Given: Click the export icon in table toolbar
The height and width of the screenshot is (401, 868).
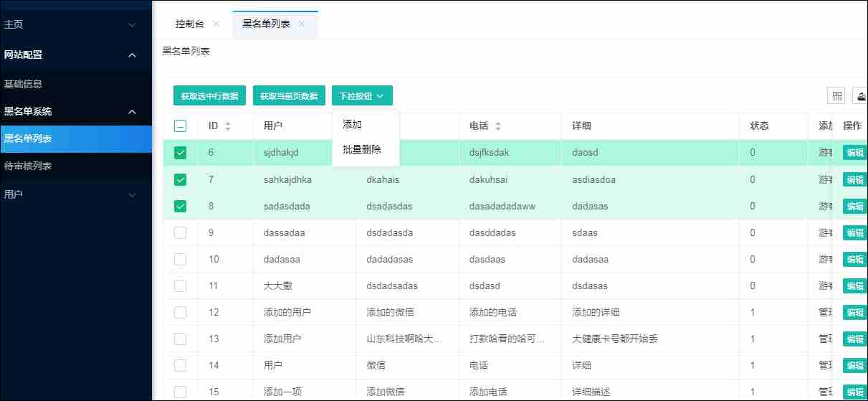Looking at the screenshot, I should (x=860, y=96).
